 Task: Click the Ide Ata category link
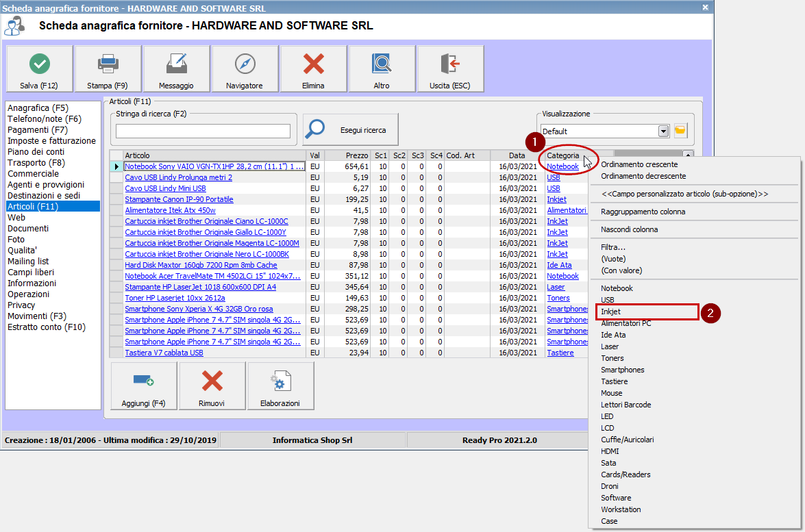pos(559,265)
